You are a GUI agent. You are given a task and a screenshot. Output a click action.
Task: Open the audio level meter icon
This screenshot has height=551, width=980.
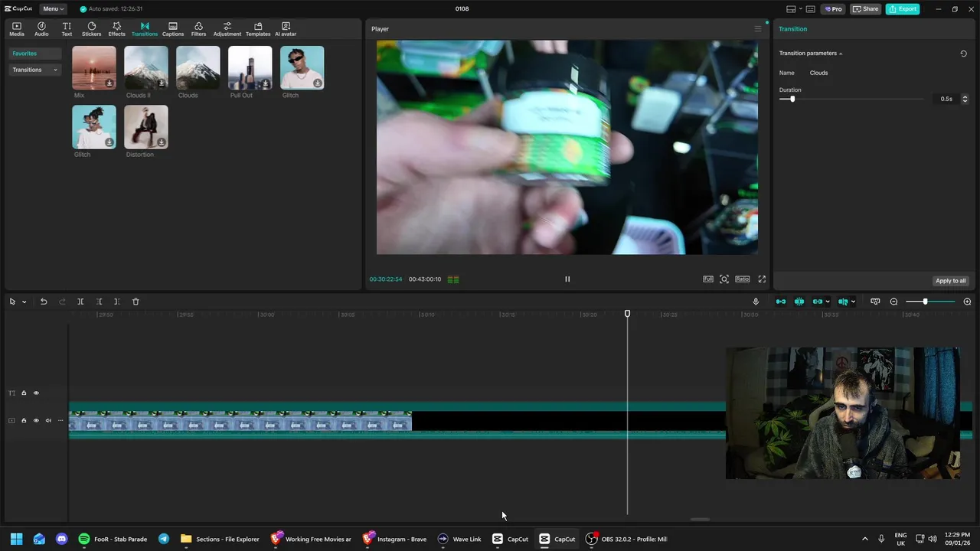(453, 279)
